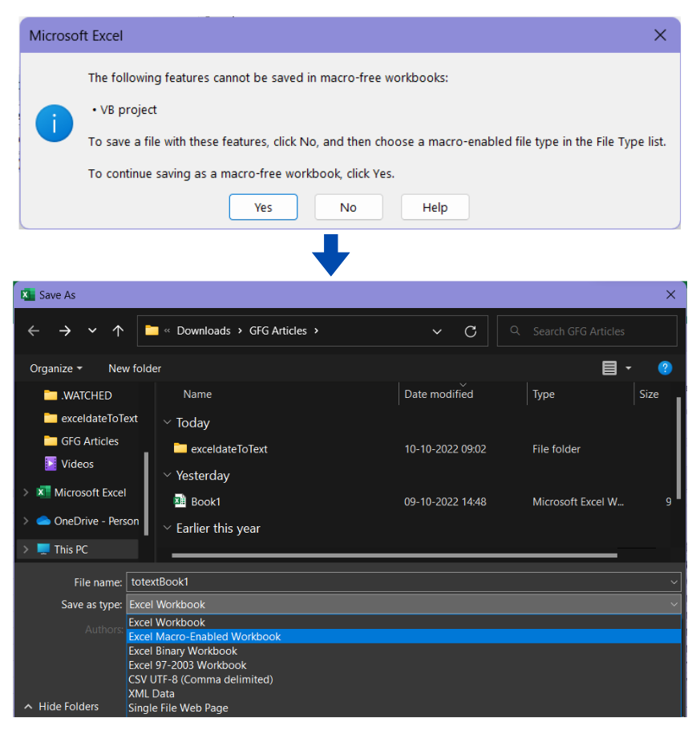Image resolution: width=700 pixels, height=730 pixels.
Task: Select the Book1 Excel file
Action: pyautogui.click(x=197, y=501)
